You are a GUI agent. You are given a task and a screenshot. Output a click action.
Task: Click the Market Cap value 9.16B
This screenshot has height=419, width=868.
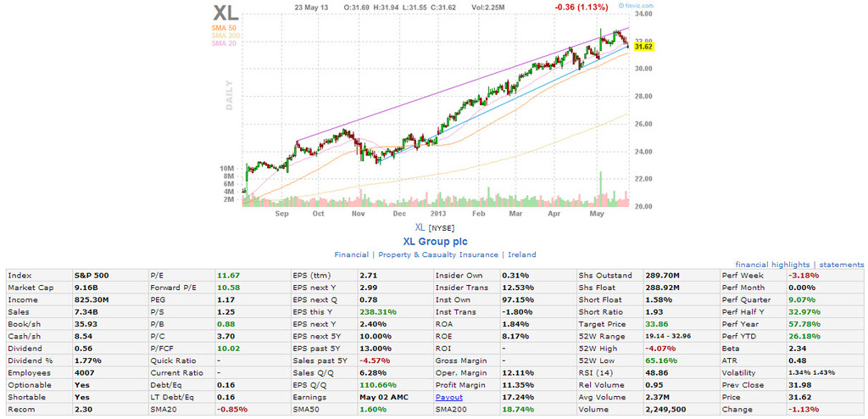(x=85, y=288)
